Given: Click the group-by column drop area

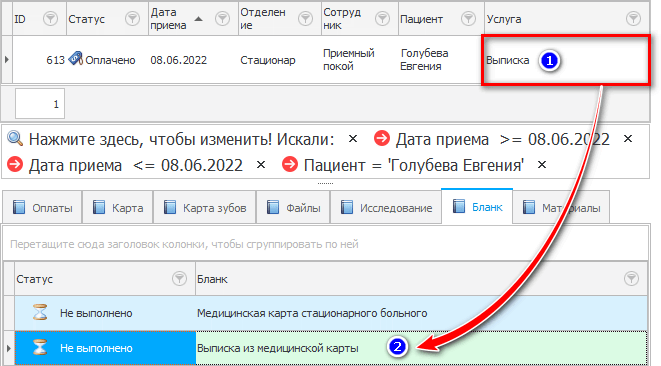Looking at the screenshot, I should [x=325, y=244].
